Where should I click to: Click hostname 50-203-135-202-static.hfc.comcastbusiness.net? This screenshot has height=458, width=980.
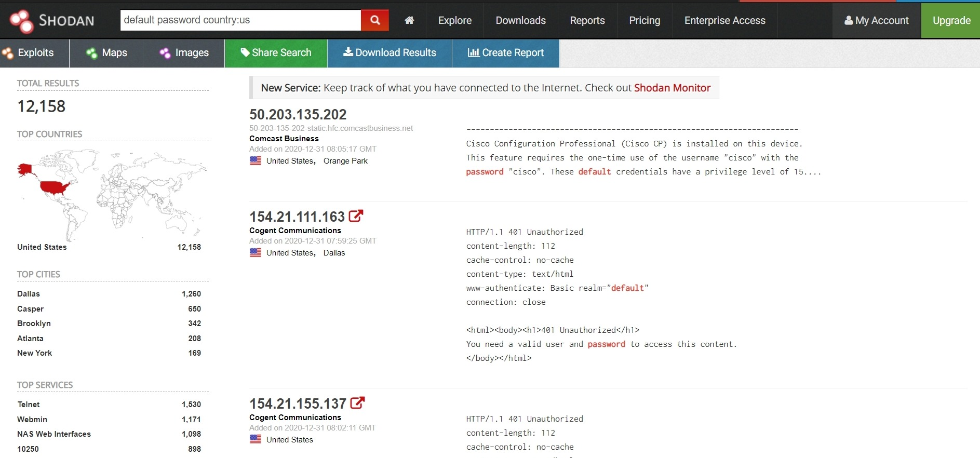click(331, 128)
